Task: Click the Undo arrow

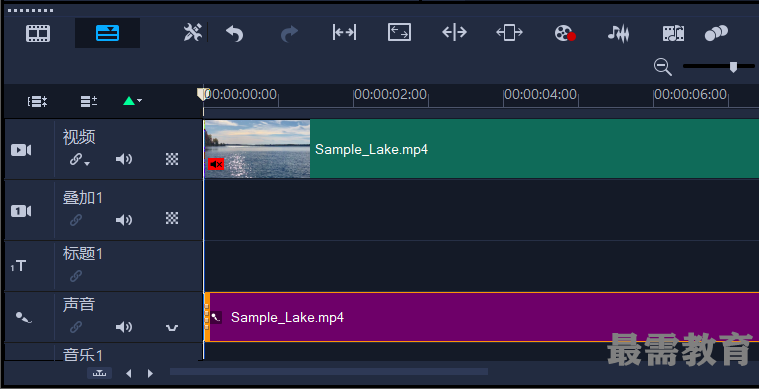Action: pos(235,33)
